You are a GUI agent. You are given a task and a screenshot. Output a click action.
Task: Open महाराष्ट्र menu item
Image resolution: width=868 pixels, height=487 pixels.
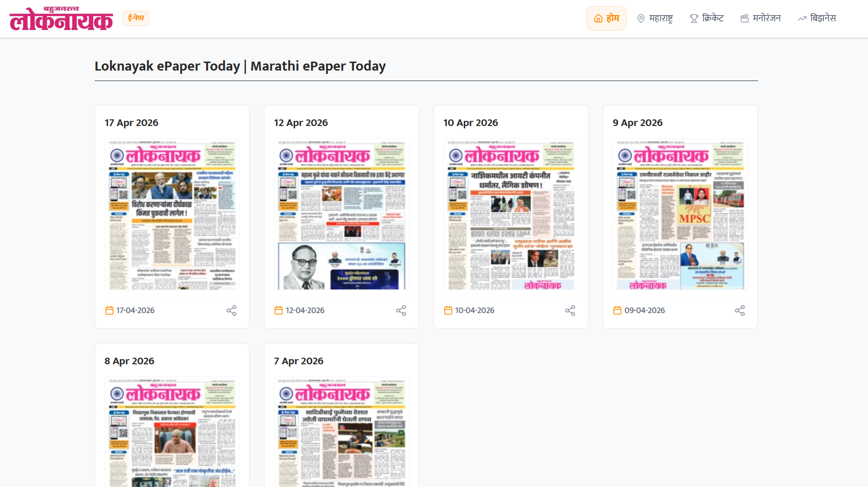[x=655, y=18]
